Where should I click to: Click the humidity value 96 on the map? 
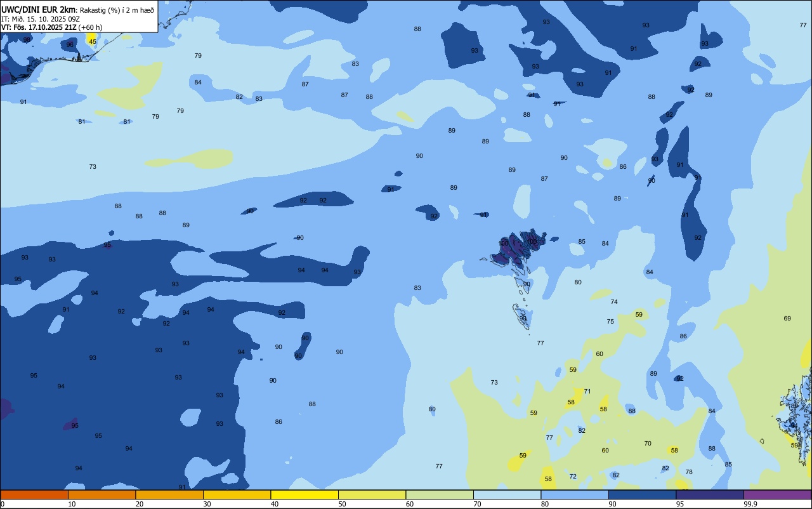click(x=70, y=45)
